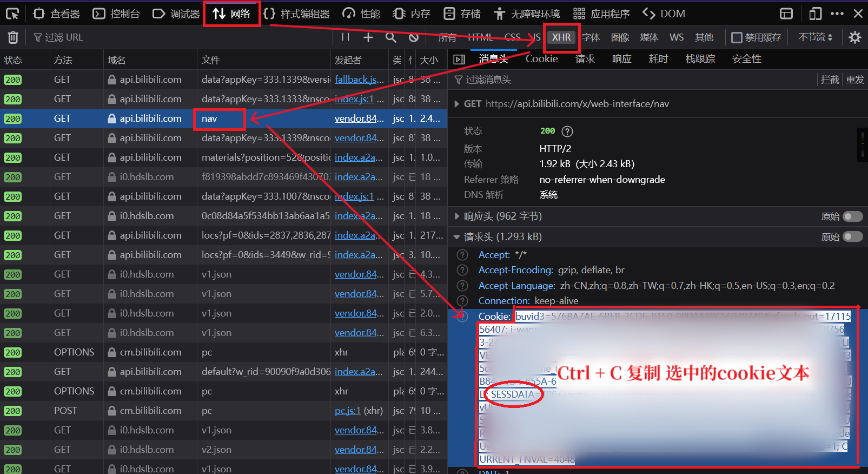Pause network recording
The width and height of the screenshot is (868, 474).
click(346, 37)
